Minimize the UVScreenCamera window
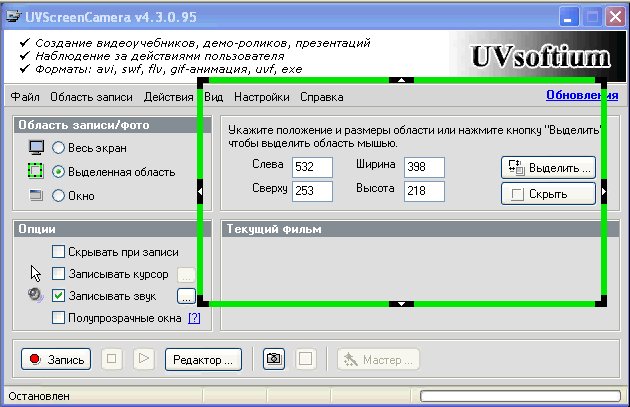Screen dimensions: 630x407 [x=568, y=17]
